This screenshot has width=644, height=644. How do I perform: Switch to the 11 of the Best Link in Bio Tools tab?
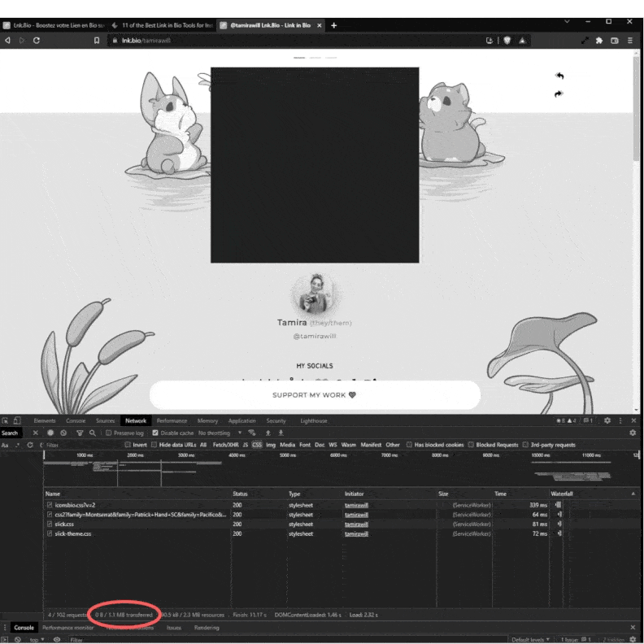163,25
